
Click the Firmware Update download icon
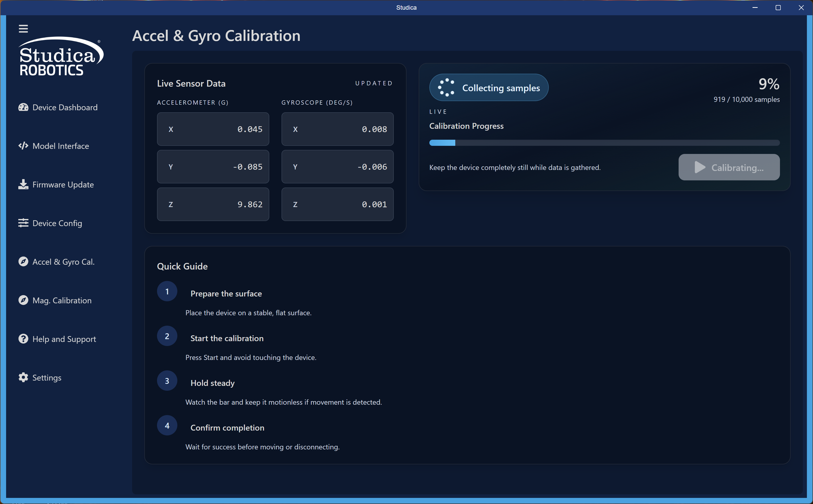pyautogui.click(x=23, y=184)
